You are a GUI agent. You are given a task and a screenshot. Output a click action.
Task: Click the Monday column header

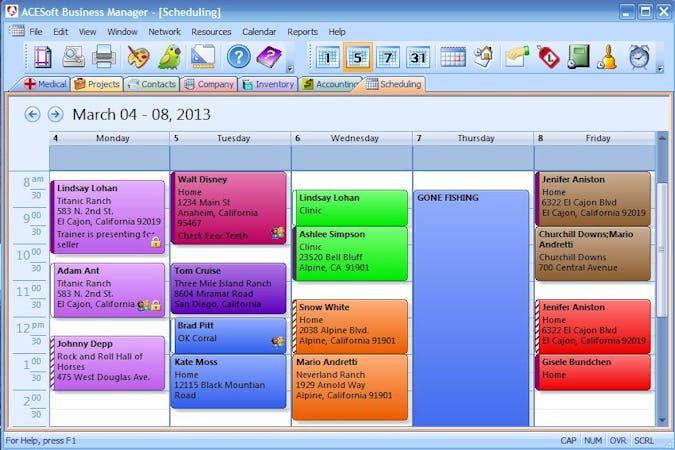pos(109,138)
